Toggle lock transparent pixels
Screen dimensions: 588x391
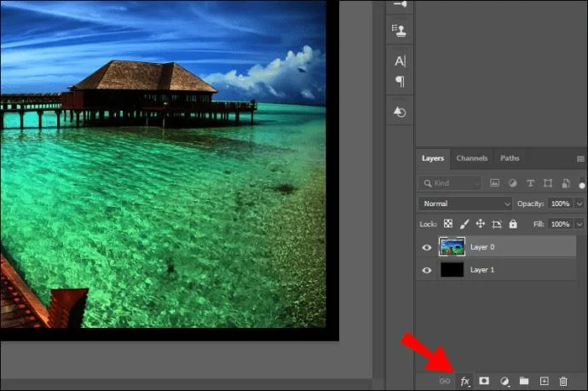[447, 224]
